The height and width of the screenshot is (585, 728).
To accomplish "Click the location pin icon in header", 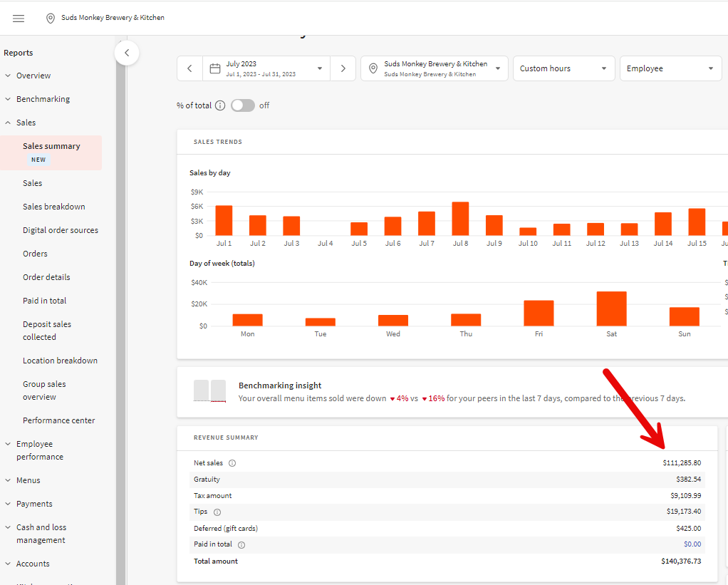I will [51, 19].
